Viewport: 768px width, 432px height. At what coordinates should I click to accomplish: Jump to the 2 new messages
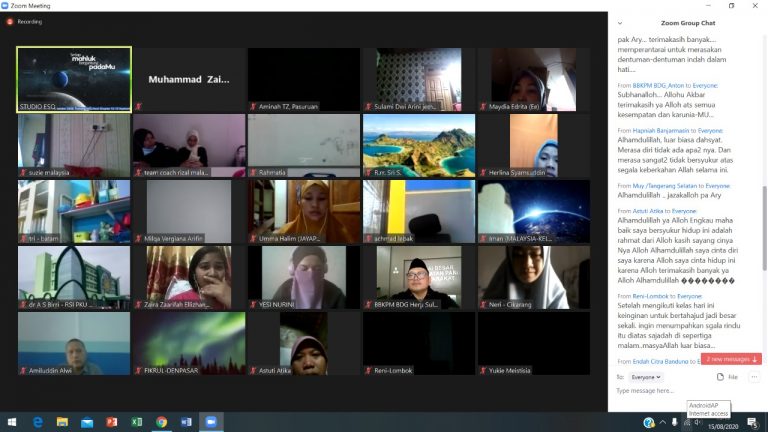(731, 359)
